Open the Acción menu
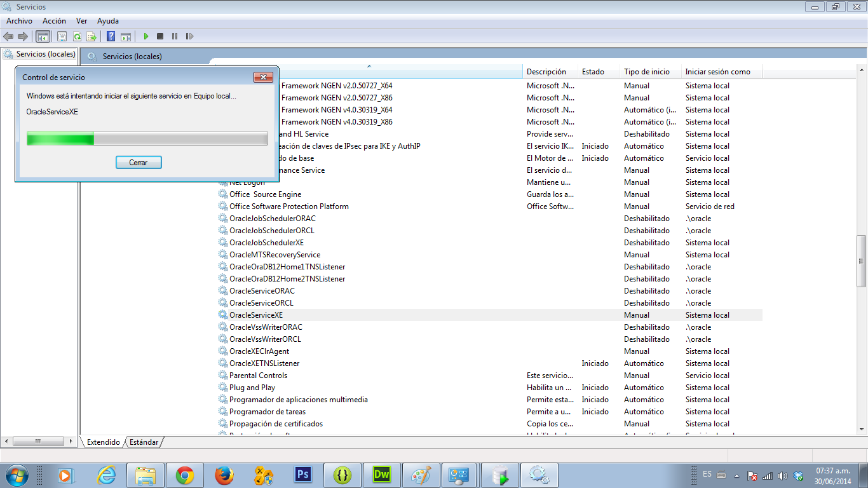Screen dimensions: 868x488 coord(54,20)
